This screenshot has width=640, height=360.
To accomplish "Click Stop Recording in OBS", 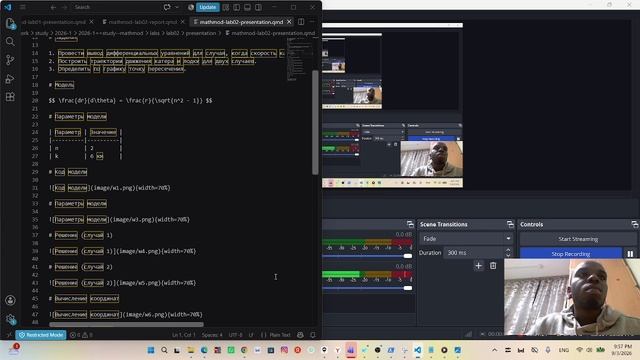I will click(571, 253).
